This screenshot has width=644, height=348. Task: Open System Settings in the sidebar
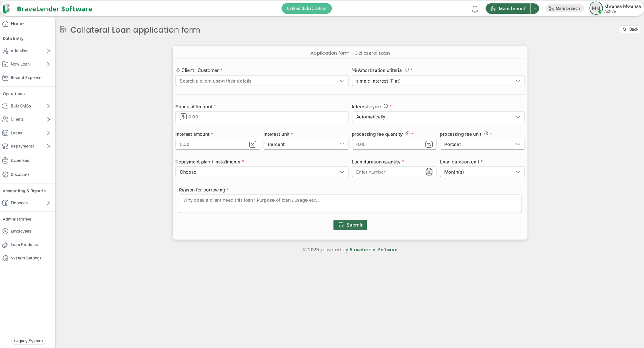tap(26, 258)
